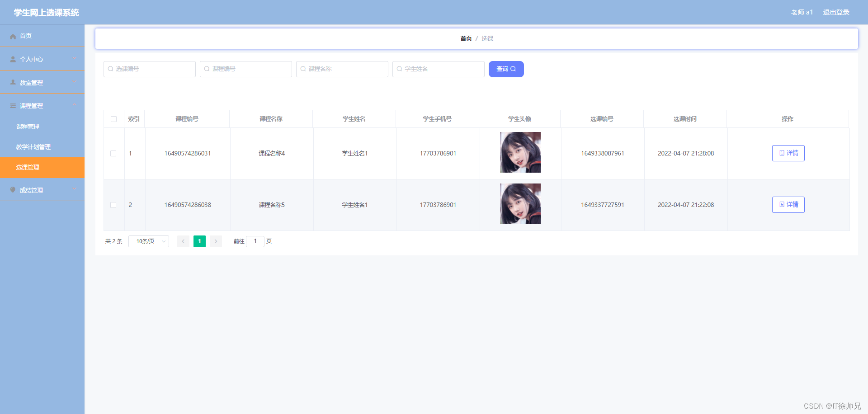Select the user icon next to 个人中心
The width and height of the screenshot is (868, 414).
coord(13,59)
